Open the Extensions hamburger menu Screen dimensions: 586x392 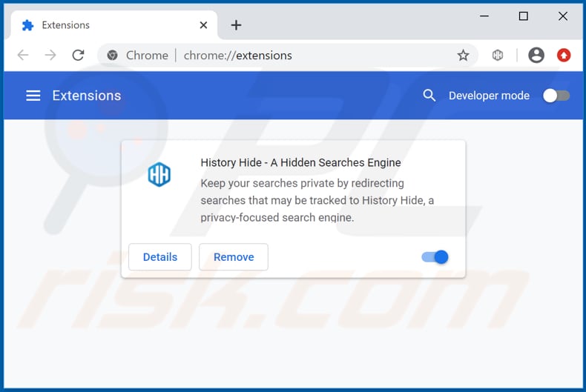[33, 96]
